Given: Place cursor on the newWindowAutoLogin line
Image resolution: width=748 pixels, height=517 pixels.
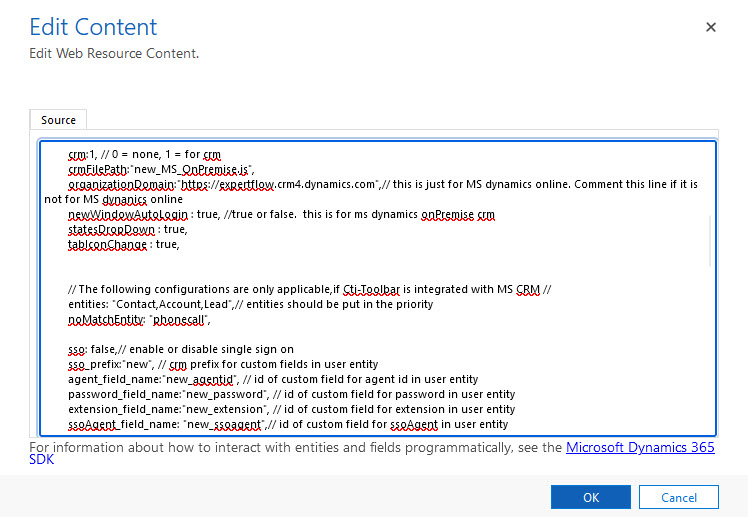Looking at the screenshot, I should pyautogui.click(x=200, y=215).
